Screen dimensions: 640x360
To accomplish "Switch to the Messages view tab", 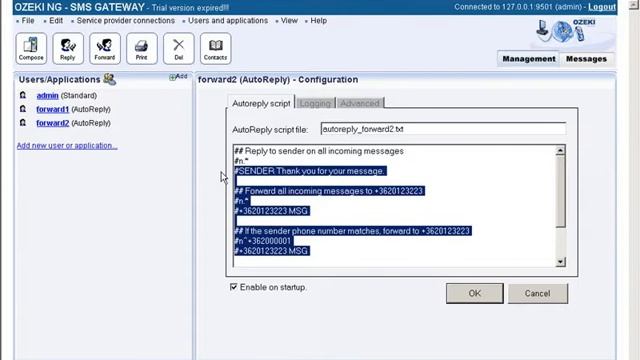I will (586, 59).
